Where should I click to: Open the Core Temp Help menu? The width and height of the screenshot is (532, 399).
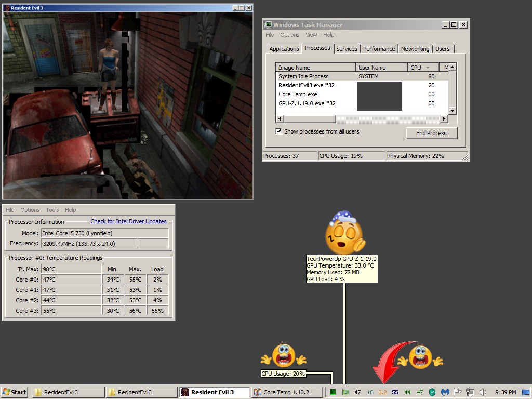point(70,210)
